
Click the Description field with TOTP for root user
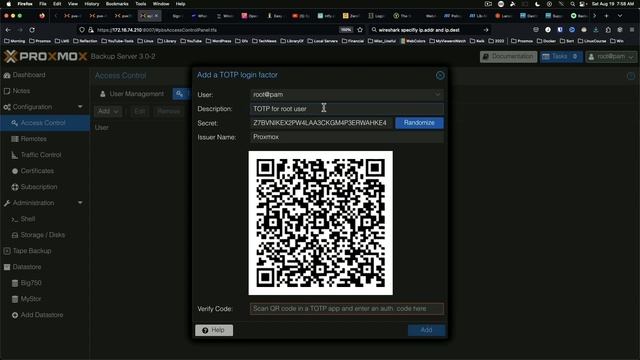(x=347, y=109)
